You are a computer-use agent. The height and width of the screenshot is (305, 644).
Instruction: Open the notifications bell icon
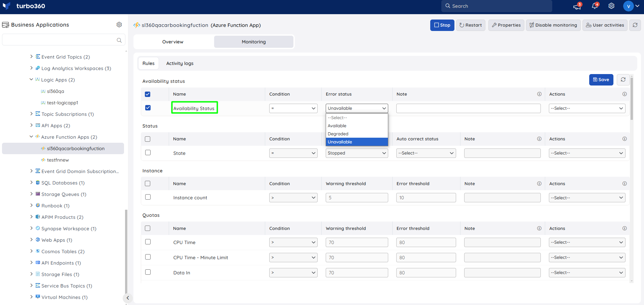click(595, 6)
